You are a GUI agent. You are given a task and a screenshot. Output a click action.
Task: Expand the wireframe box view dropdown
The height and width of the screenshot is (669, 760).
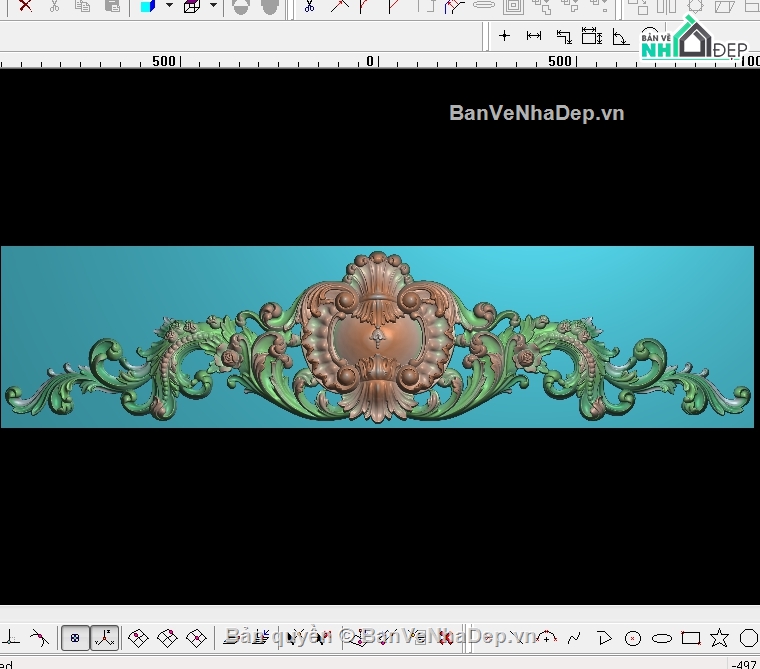coord(213,6)
